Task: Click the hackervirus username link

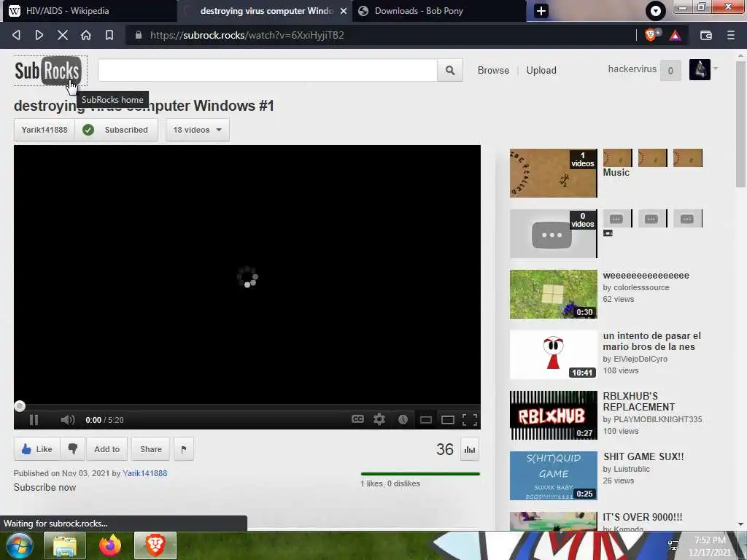Action: [632, 69]
